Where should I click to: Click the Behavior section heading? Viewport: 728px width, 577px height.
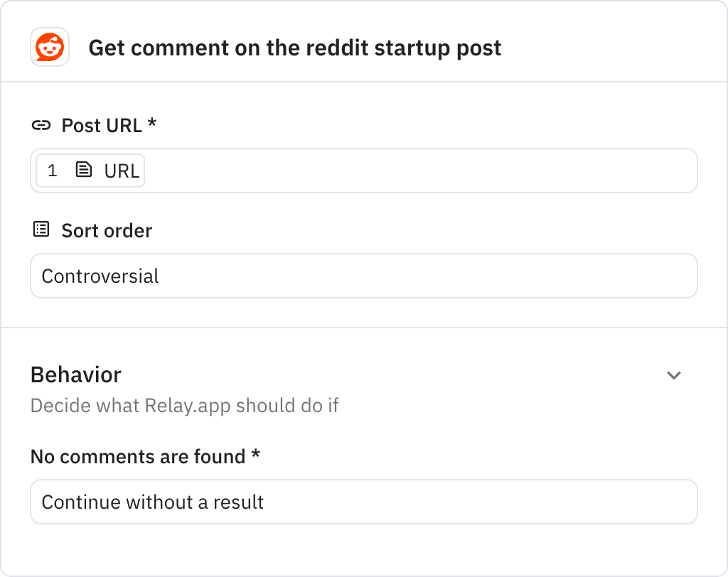pyautogui.click(x=75, y=374)
